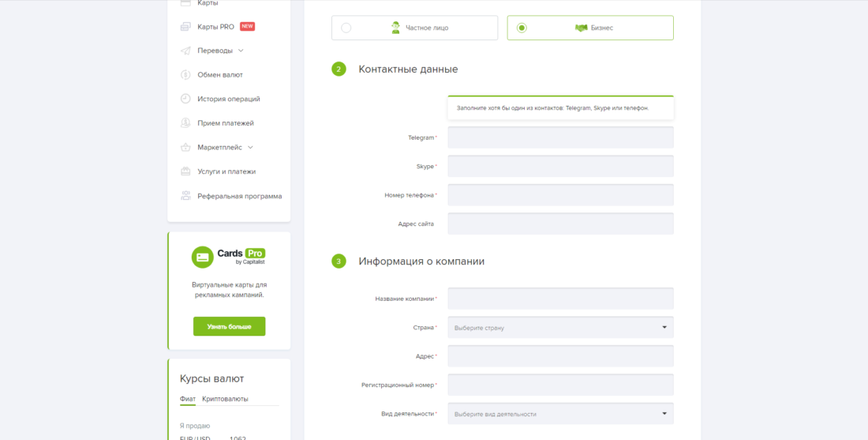The image size is (868, 440).
Task: Switch to the Криптовалюты rates tab
Action: tap(225, 399)
